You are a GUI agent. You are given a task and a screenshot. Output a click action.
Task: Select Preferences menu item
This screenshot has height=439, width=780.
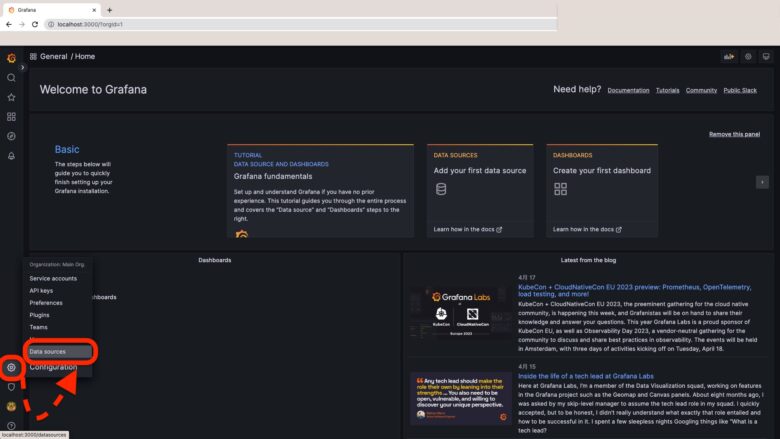click(x=46, y=303)
